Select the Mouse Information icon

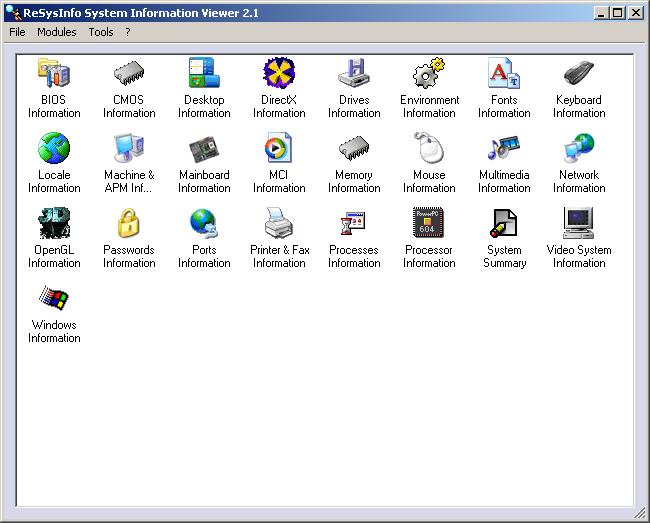(429, 148)
